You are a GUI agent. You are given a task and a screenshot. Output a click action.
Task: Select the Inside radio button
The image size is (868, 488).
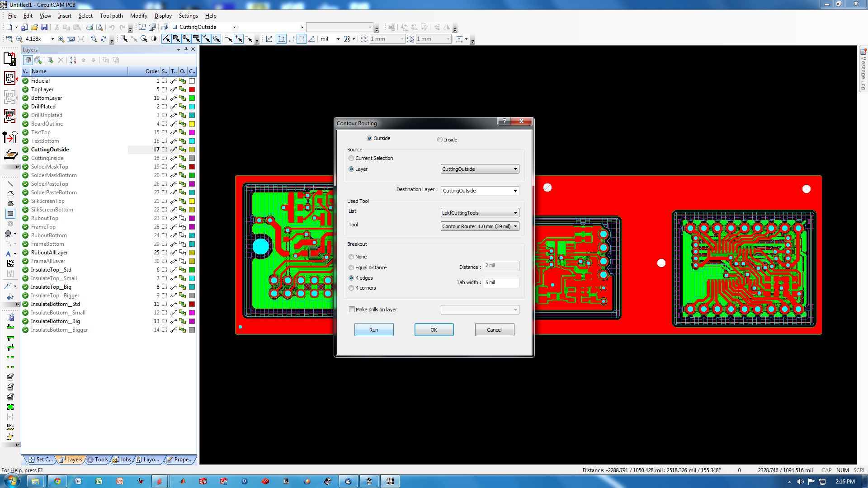pos(440,140)
